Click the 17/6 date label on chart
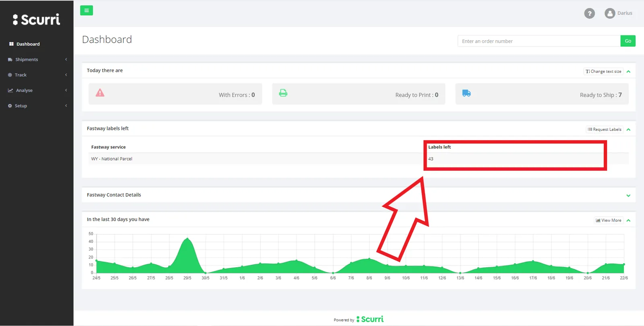Image resolution: width=644 pixels, height=326 pixels. [x=533, y=278]
